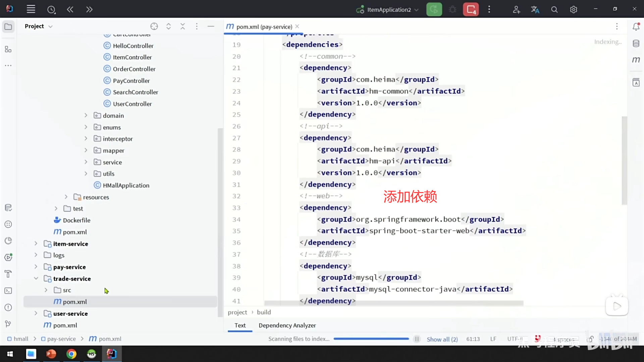The height and width of the screenshot is (362, 644).
Task: Click the Search Everywhere magnifier icon
Action: [x=554, y=10]
